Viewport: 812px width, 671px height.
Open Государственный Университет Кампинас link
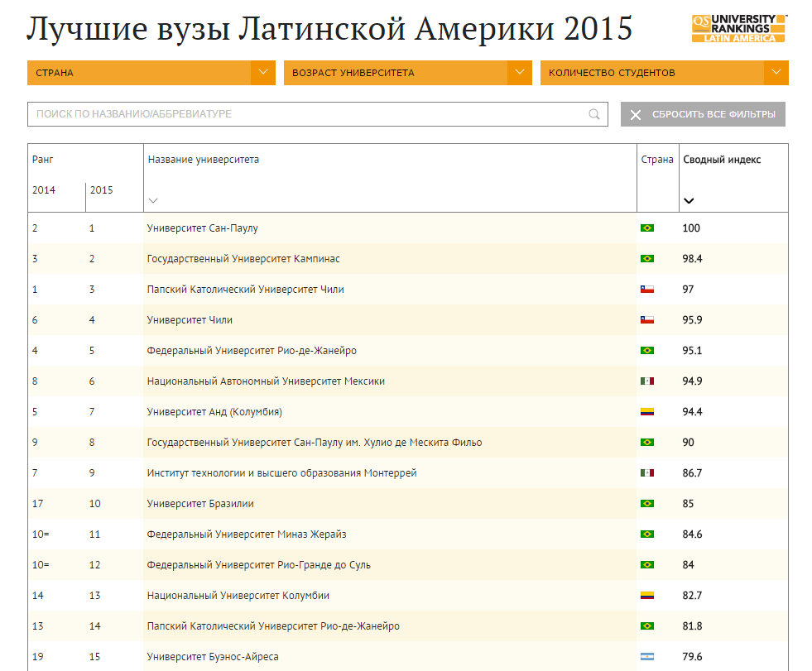pos(243,258)
